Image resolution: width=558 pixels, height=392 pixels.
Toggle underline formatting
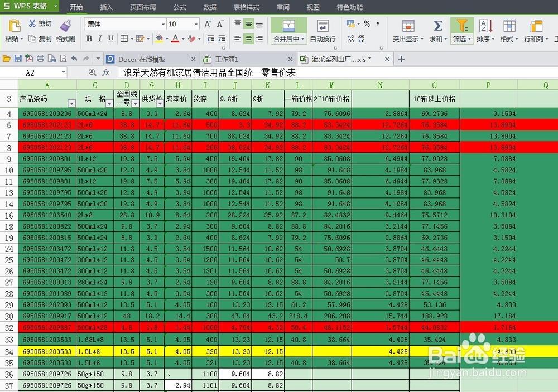click(110, 38)
